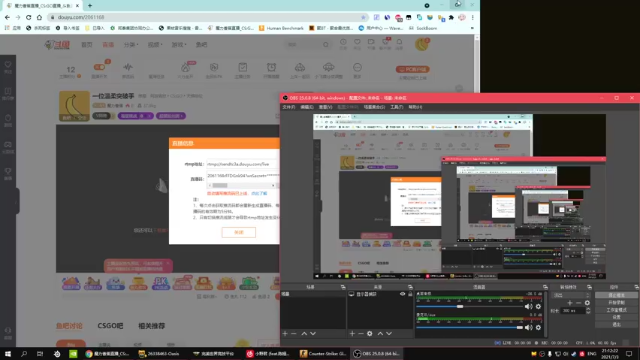Open mic/aux audio settings gear
This screenshot has height=360, width=640.
pos(538,327)
